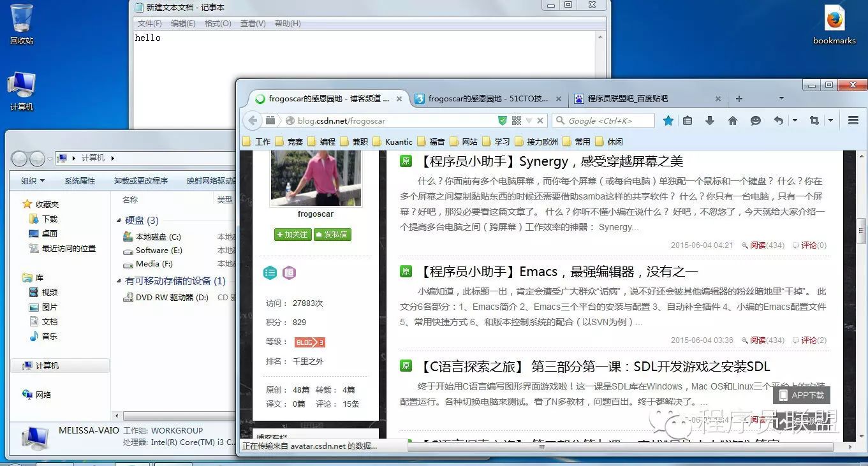Open the Emacs article title link

coord(557,272)
